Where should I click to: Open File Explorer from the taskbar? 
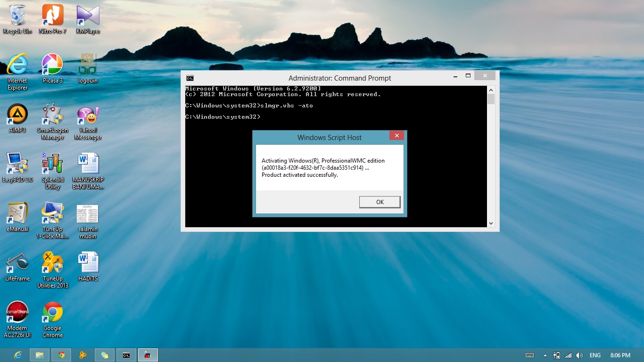(40, 355)
